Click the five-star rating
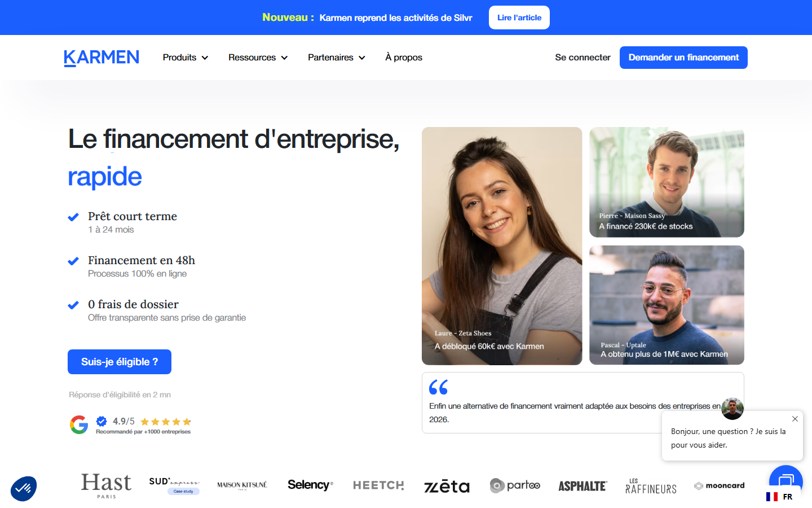The image size is (812, 508). coord(166,422)
